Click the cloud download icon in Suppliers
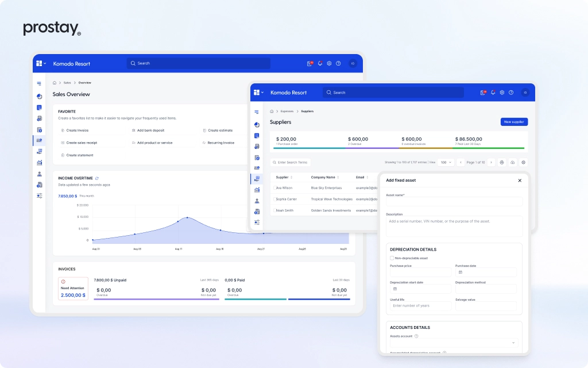Screen dimensions: 588x368 (513, 163)
